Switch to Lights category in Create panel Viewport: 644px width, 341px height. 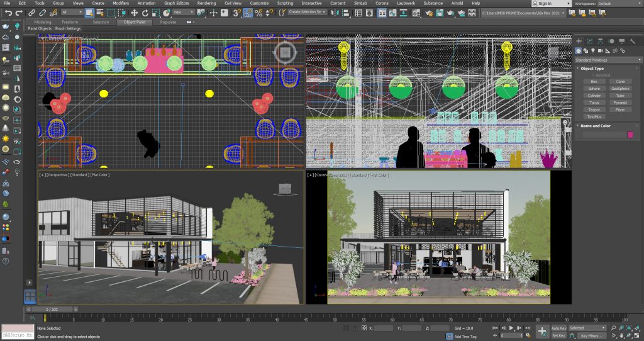click(594, 50)
